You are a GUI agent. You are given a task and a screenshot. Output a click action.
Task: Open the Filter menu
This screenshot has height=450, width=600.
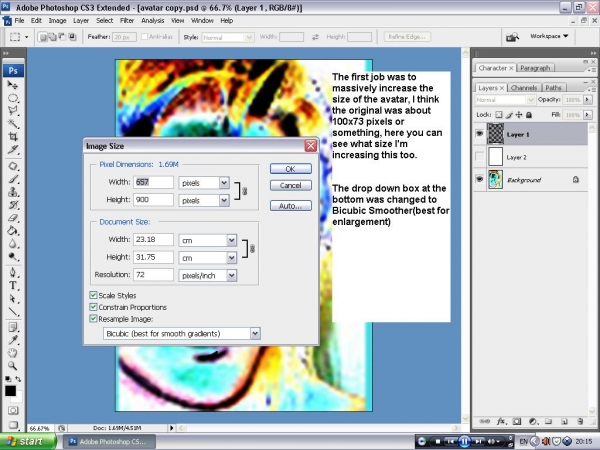[127, 20]
